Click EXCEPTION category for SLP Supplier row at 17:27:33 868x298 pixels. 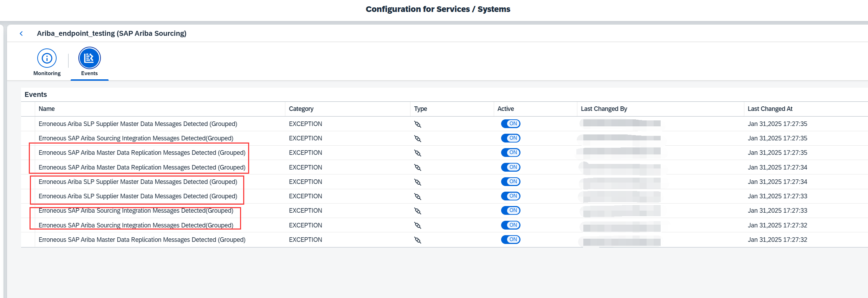click(305, 196)
